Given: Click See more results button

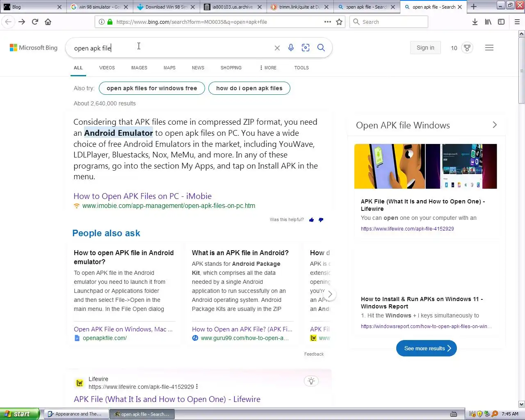Looking at the screenshot, I should click(427, 348).
